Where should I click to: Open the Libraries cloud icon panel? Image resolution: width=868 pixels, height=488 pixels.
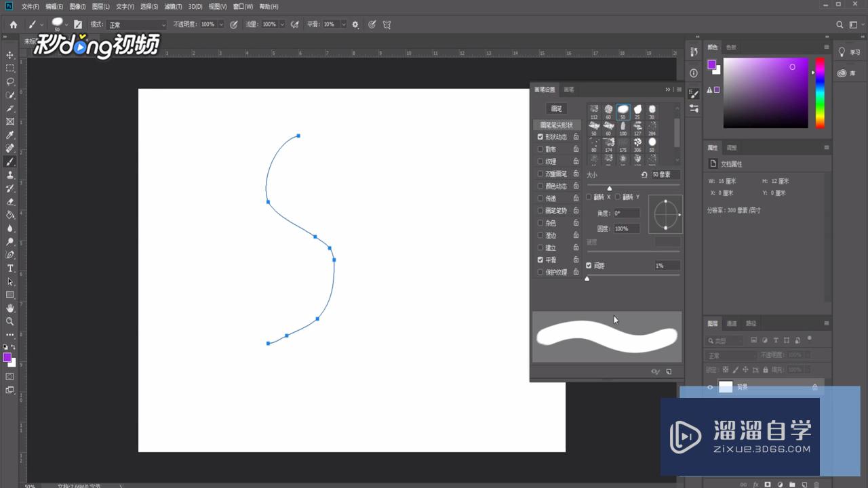coord(842,73)
